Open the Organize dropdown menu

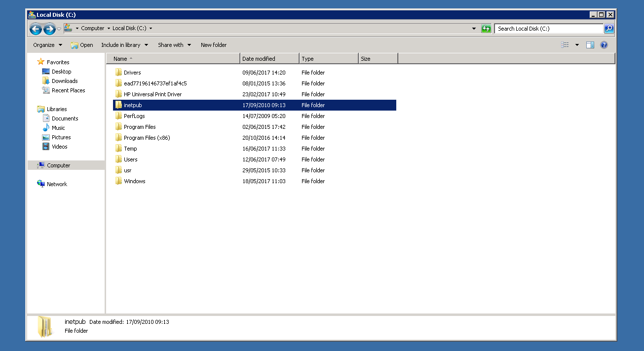pos(47,45)
